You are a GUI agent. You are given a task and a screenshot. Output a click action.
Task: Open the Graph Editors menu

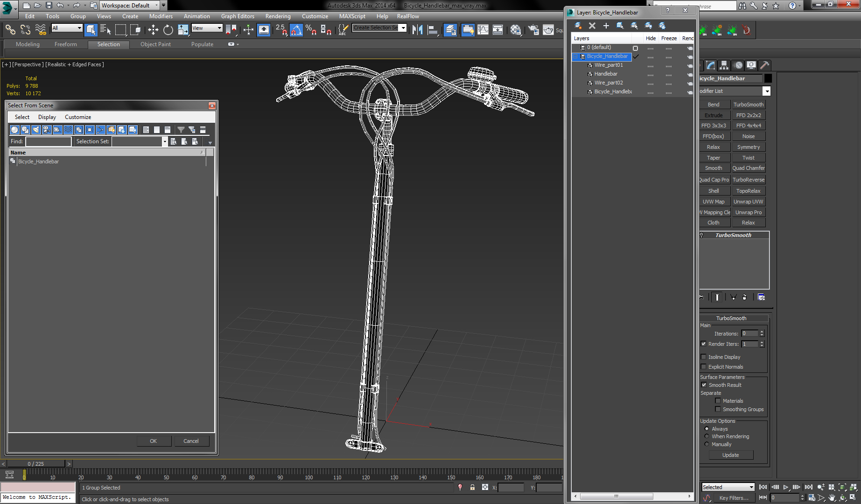(238, 16)
